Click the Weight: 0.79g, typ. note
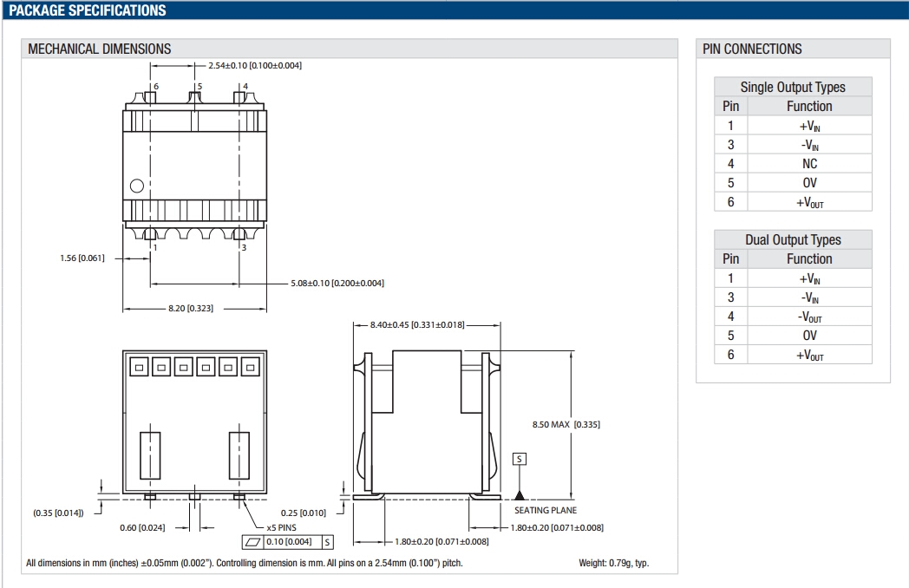909x588 pixels. coord(613,563)
